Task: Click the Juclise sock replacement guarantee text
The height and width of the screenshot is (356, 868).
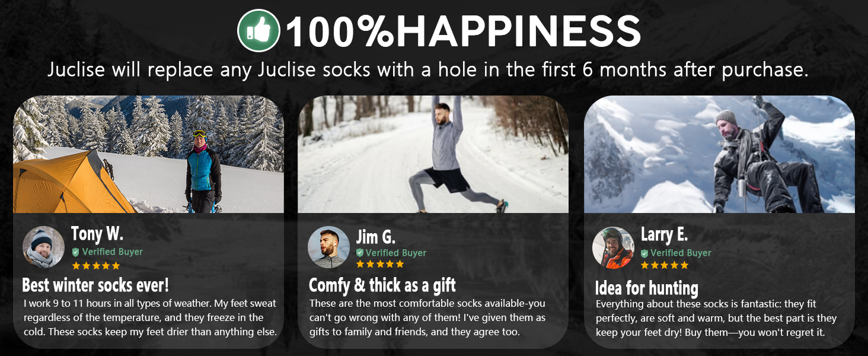Action: (x=428, y=70)
